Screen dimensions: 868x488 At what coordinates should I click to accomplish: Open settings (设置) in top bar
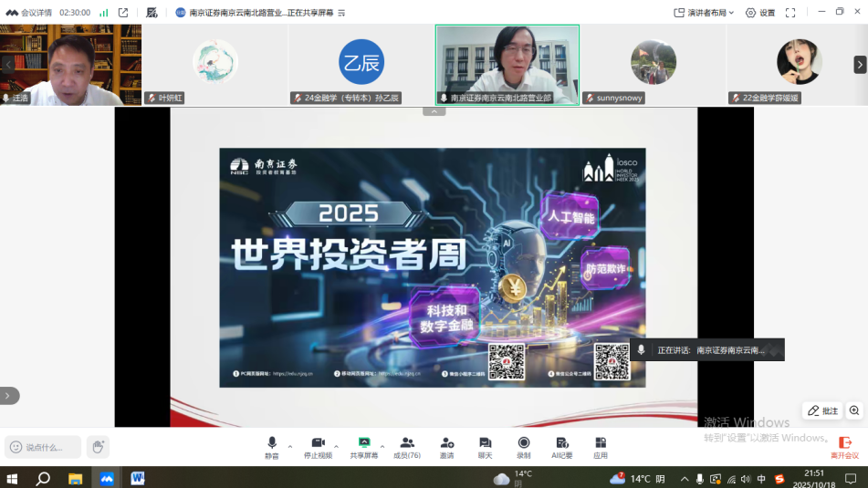pos(760,13)
